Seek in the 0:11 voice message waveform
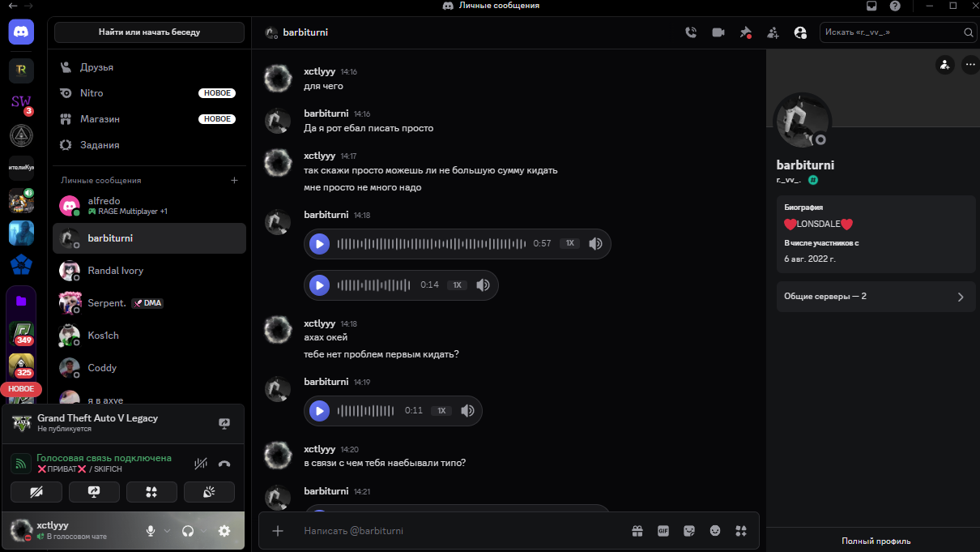The height and width of the screenshot is (552, 980). tap(367, 411)
